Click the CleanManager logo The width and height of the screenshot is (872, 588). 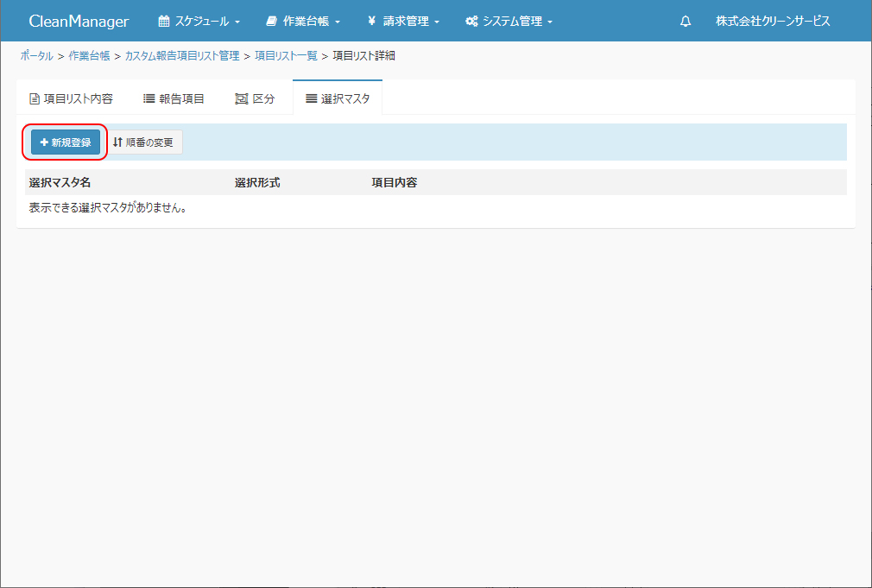tap(79, 22)
